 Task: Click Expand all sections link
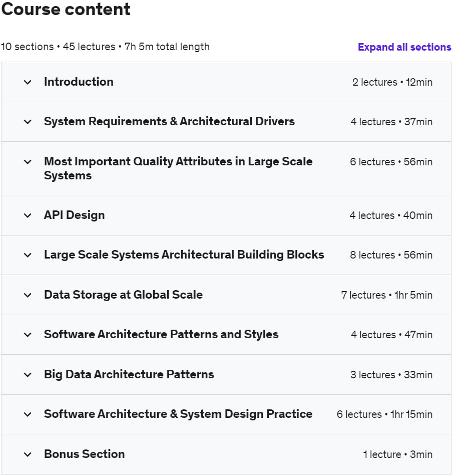click(x=404, y=47)
